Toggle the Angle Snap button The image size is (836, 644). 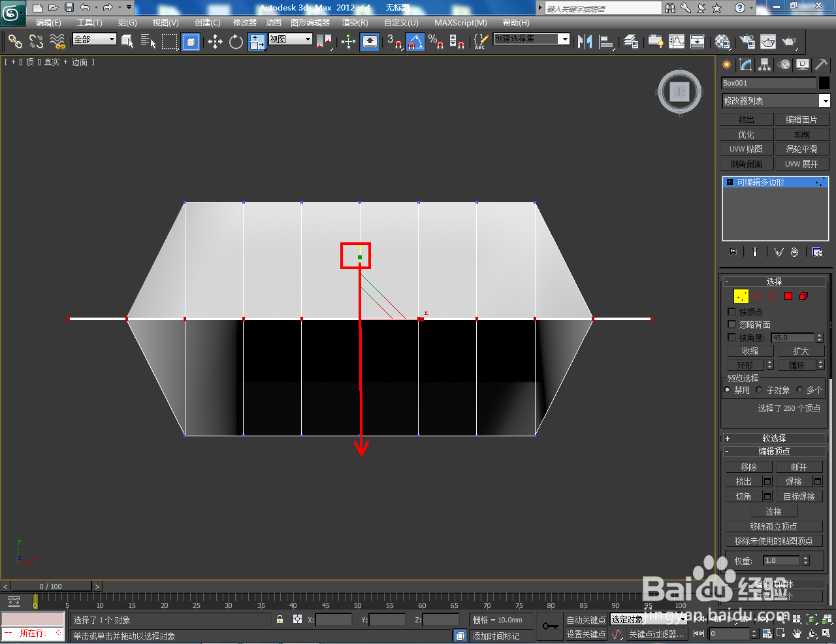(x=415, y=42)
